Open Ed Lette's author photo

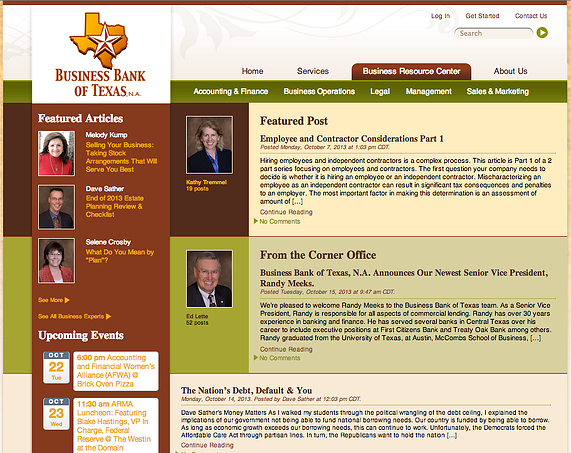209,279
